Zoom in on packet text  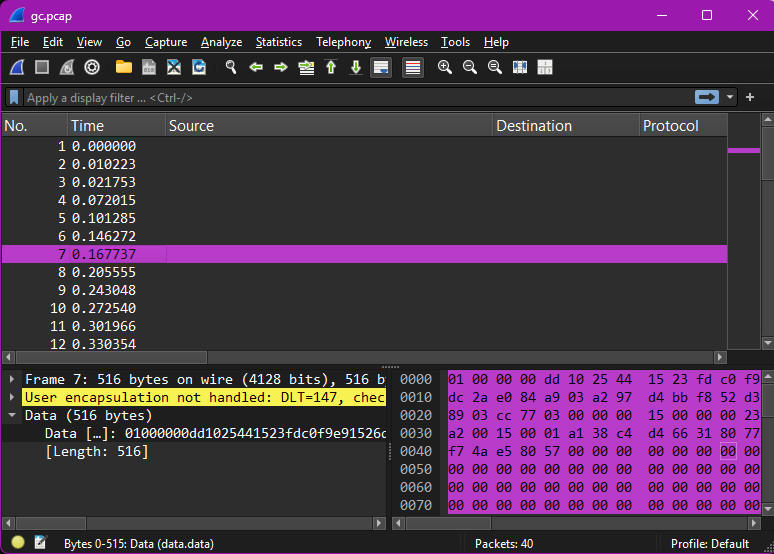coord(445,67)
